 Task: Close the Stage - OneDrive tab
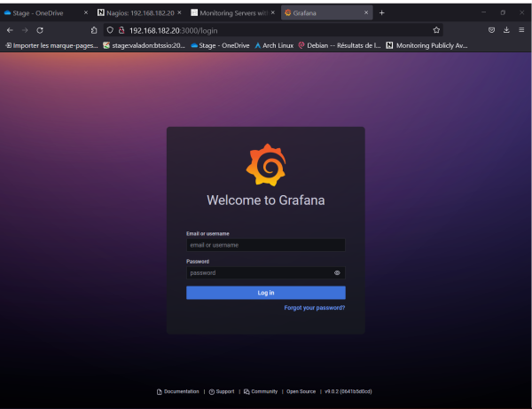(86, 12)
